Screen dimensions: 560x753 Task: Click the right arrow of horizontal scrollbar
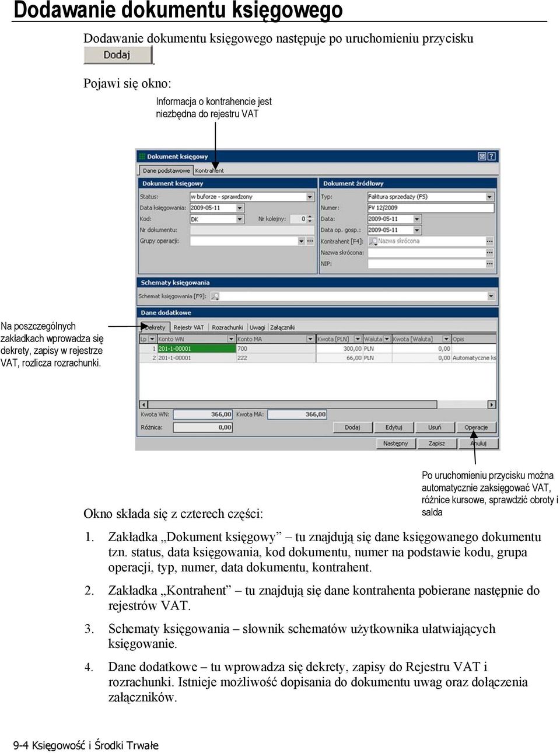[492, 405]
